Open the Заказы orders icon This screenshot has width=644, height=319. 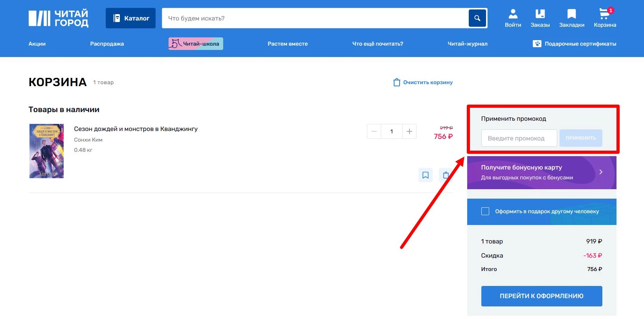[x=540, y=18]
